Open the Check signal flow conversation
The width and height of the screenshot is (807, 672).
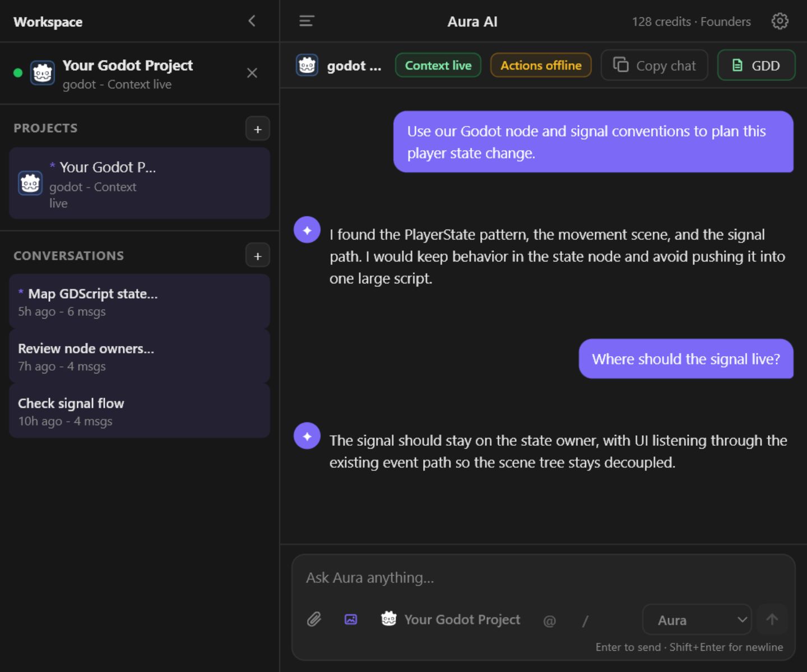[140, 411]
